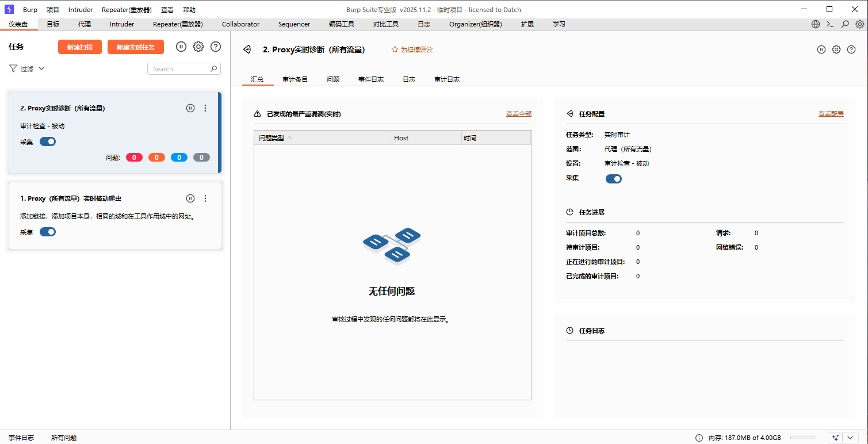This screenshot has width=868, height=444.
Task: Pause the 1. Proxy 实时被动爬虫 task
Action: [190, 198]
